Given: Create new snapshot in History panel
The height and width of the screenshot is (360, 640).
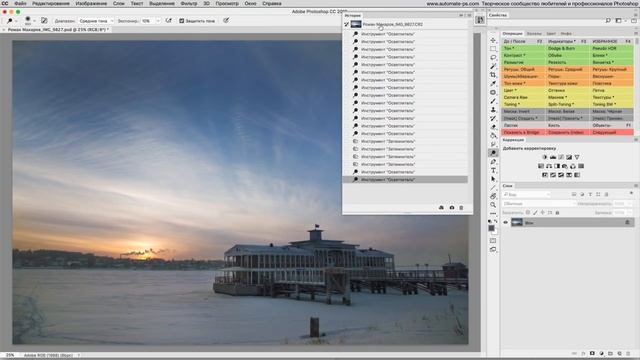Looking at the screenshot, I should point(451,208).
